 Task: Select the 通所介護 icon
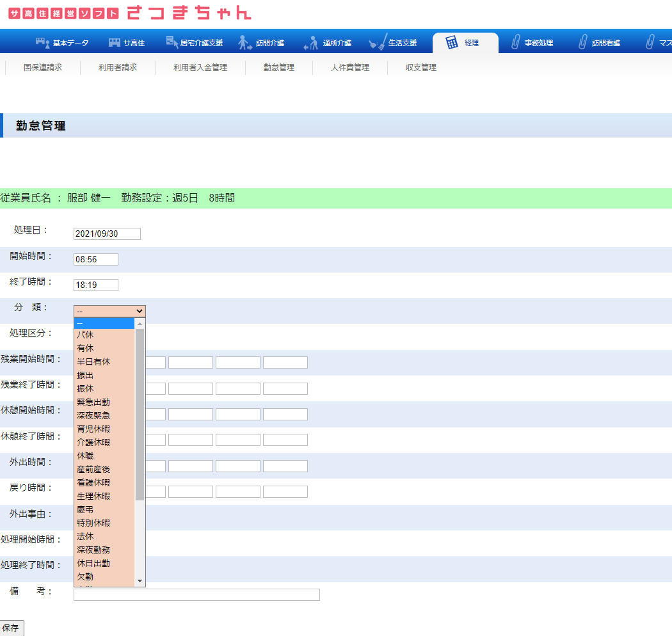pyautogui.click(x=310, y=43)
